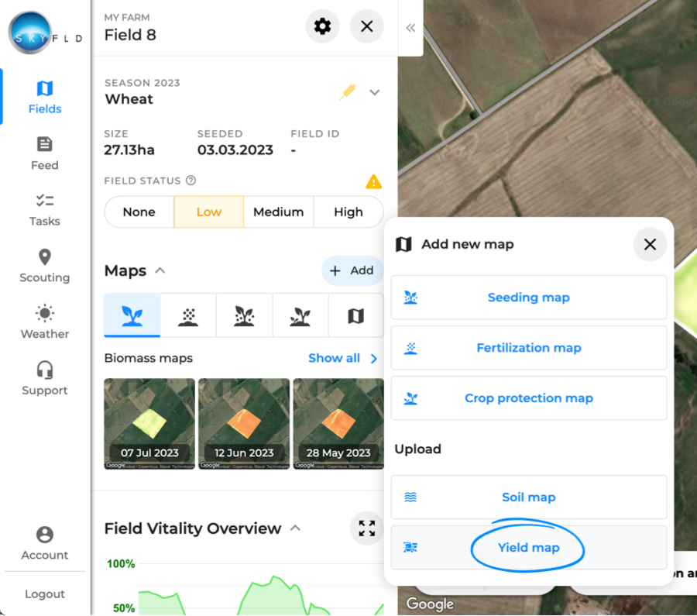Expand the Field Vitality fullscreen control
Viewport: 697px width, 616px height.
[366, 528]
